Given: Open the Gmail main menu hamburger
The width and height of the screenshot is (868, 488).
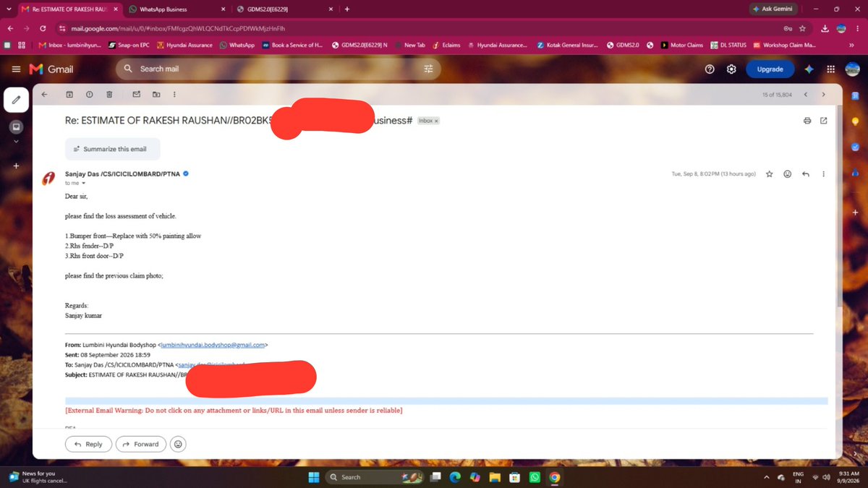Looking at the screenshot, I should (16, 69).
